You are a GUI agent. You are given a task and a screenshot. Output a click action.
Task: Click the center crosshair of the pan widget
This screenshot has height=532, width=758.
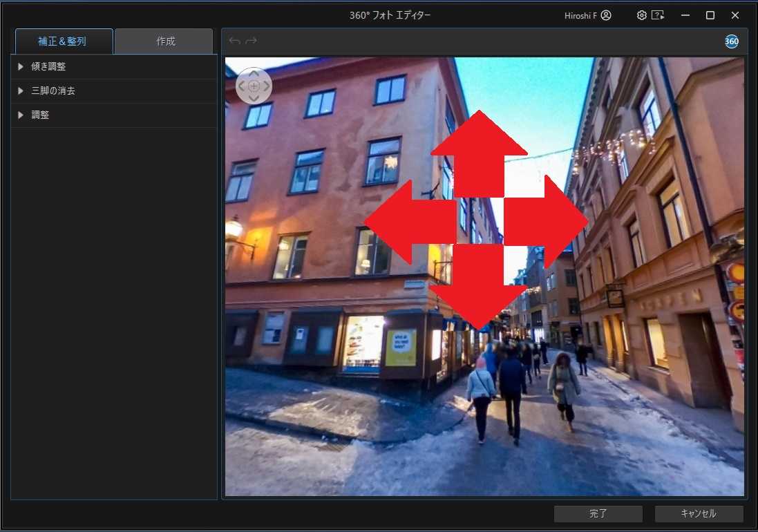point(254,86)
